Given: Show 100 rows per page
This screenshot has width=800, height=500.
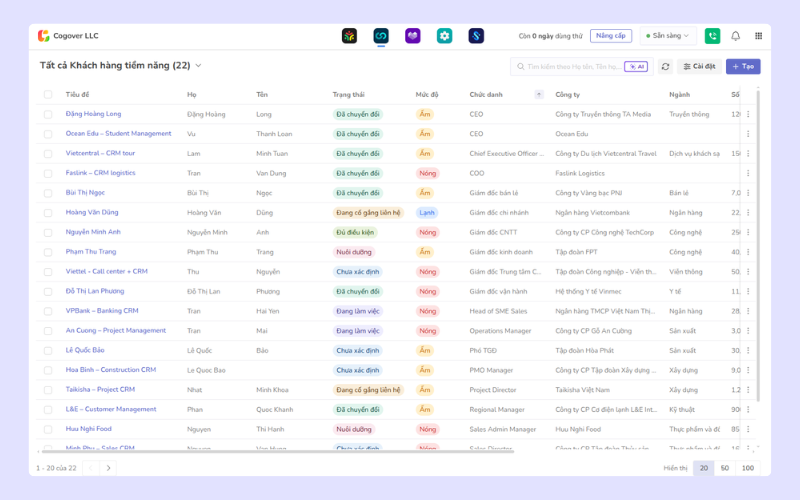Looking at the screenshot, I should pyautogui.click(x=747, y=468).
